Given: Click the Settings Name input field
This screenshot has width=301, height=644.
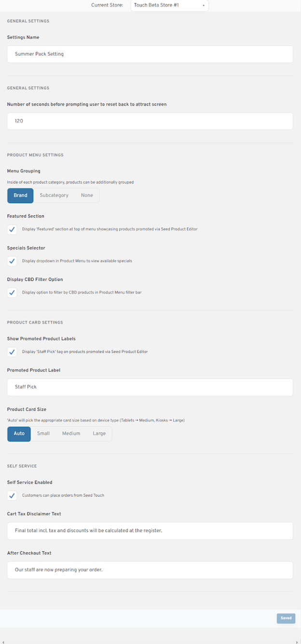Looking at the screenshot, I should coord(150,54).
